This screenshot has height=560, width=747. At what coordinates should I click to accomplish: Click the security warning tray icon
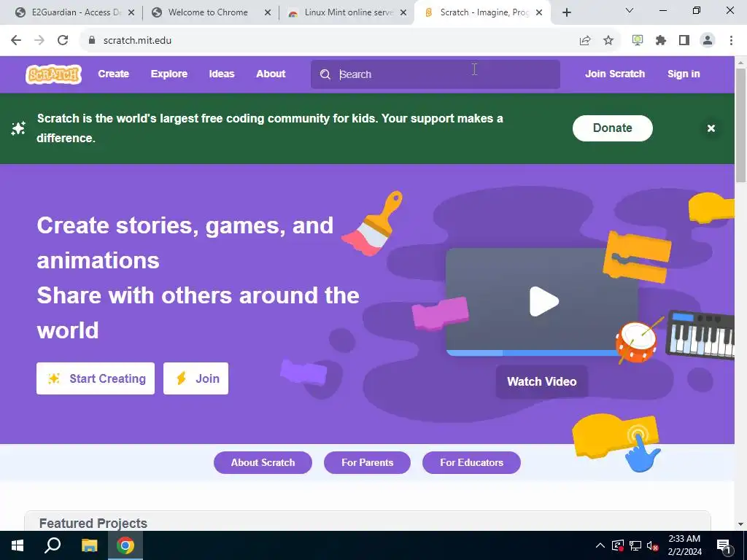[x=617, y=545]
